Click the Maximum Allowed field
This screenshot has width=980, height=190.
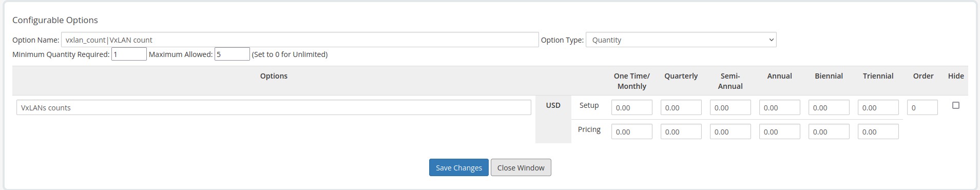coord(232,54)
